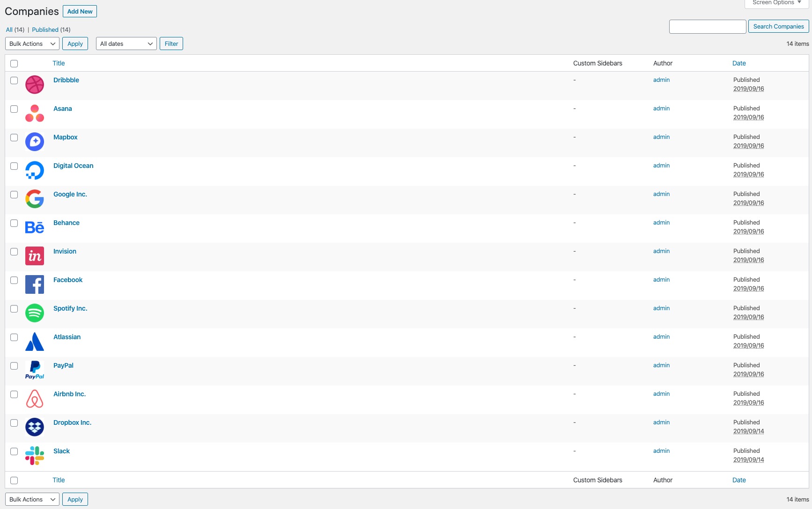
Task: Sort by Title column header
Action: tap(59, 63)
